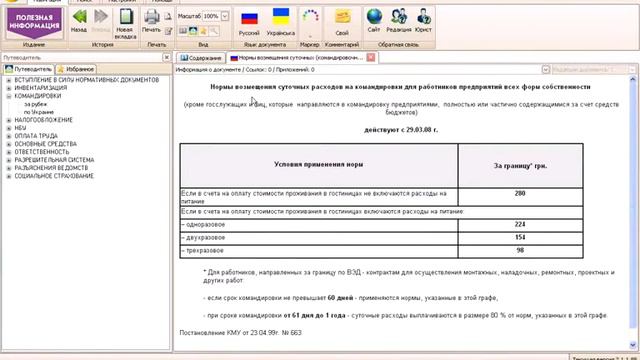Close the Путеводитель side panel
The image size is (640, 360).
[x=167, y=58]
